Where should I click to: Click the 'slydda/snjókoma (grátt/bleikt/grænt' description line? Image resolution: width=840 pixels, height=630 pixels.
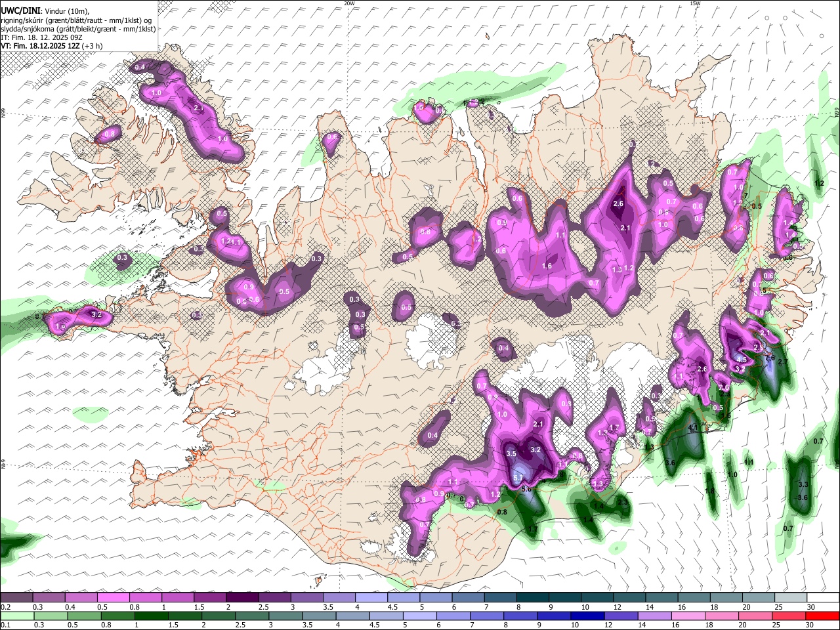tap(78, 28)
